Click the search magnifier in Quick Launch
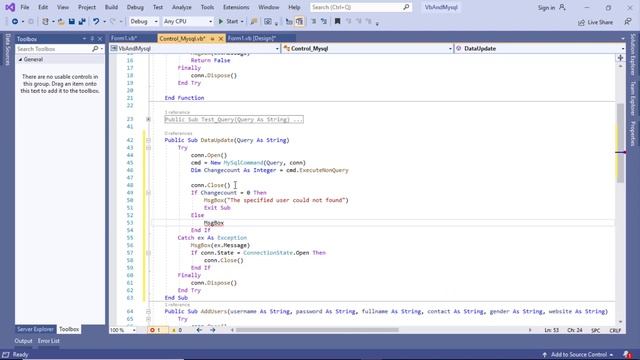The width and height of the screenshot is (640, 360). pos(406,7)
